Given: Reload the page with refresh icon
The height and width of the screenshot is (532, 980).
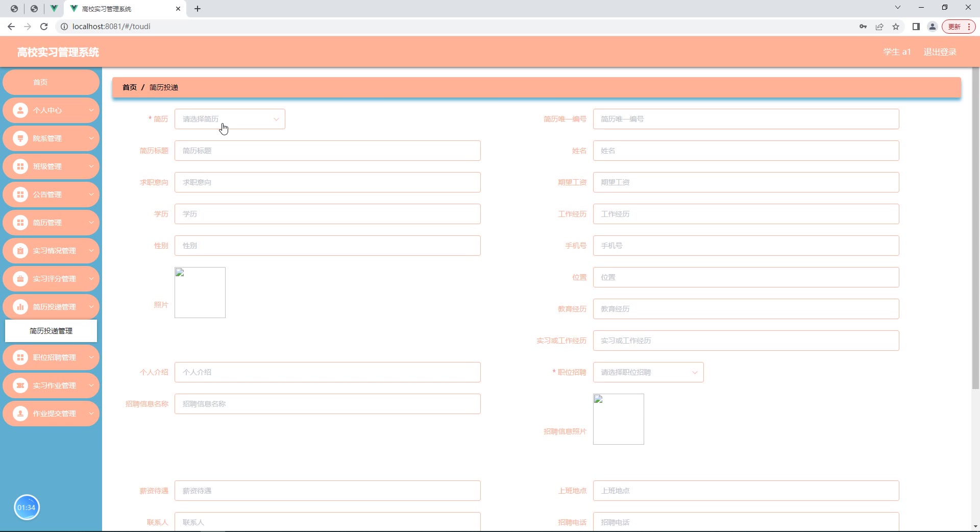Looking at the screenshot, I should coord(44,27).
